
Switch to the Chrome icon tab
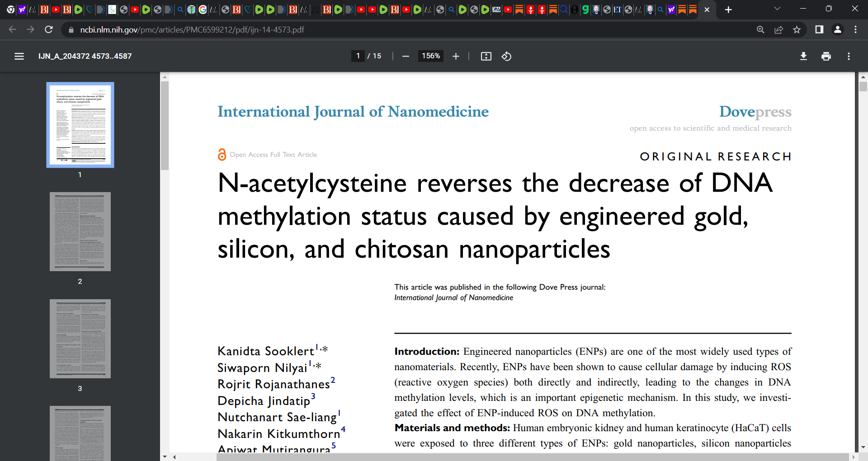tap(10, 9)
